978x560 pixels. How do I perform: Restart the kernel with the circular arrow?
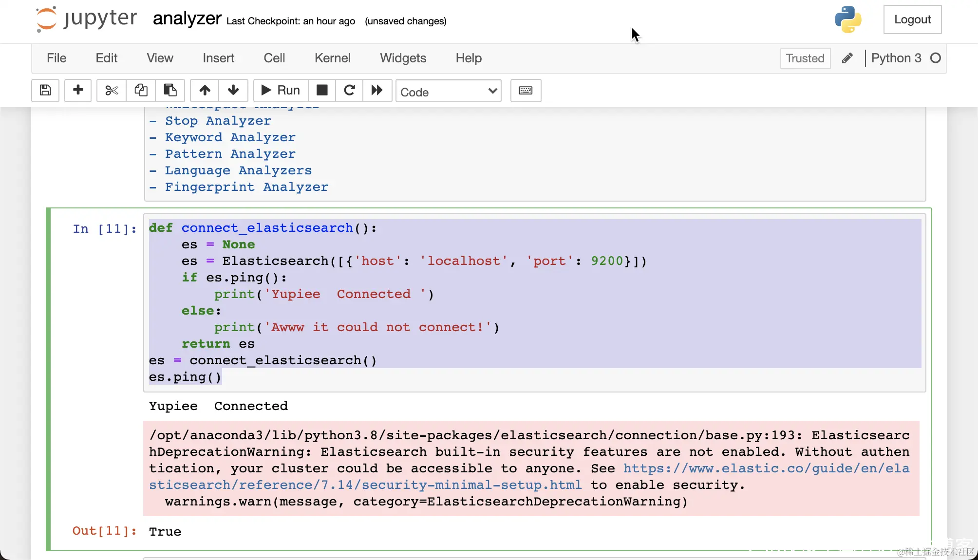coord(349,90)
